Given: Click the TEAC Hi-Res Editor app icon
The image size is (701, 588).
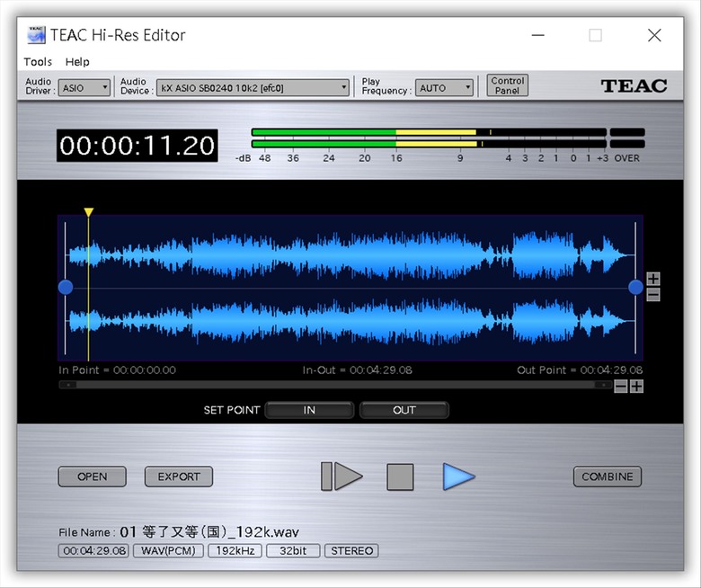Looking at the screenshot, I should click(x=36, y=35).
